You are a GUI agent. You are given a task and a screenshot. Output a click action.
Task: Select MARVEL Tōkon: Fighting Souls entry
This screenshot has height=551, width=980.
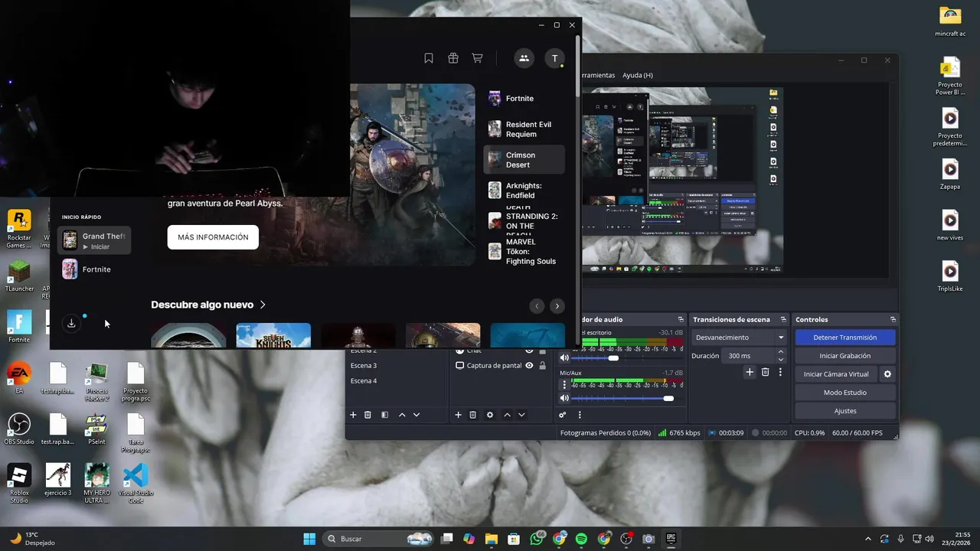click(524, 252)
